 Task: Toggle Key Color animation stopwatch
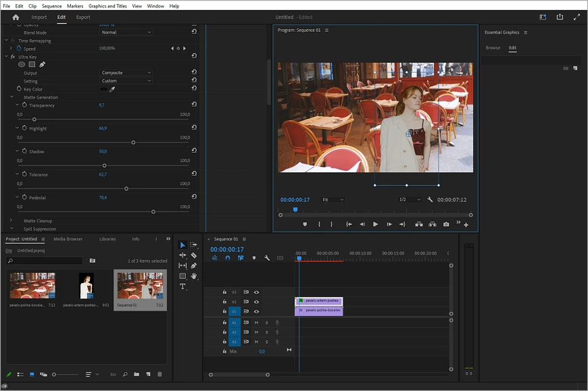pos(19,88)
